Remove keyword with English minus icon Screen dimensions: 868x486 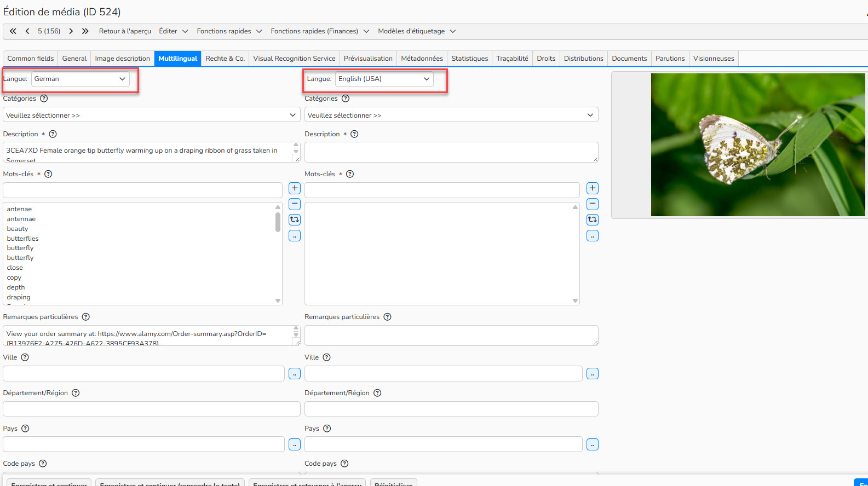[593, 204]
